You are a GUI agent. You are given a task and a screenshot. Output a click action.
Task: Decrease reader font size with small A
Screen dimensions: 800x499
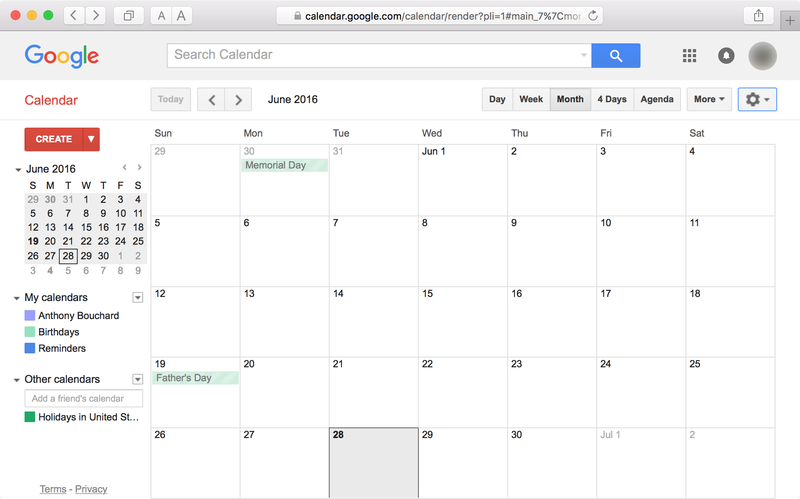click(161, 16)
